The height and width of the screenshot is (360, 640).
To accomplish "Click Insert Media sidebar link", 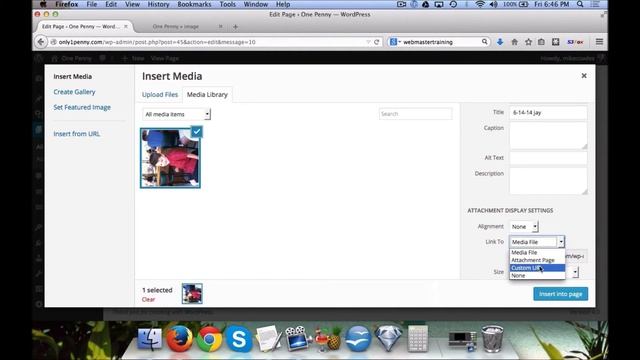I will (x=73, y=76).
